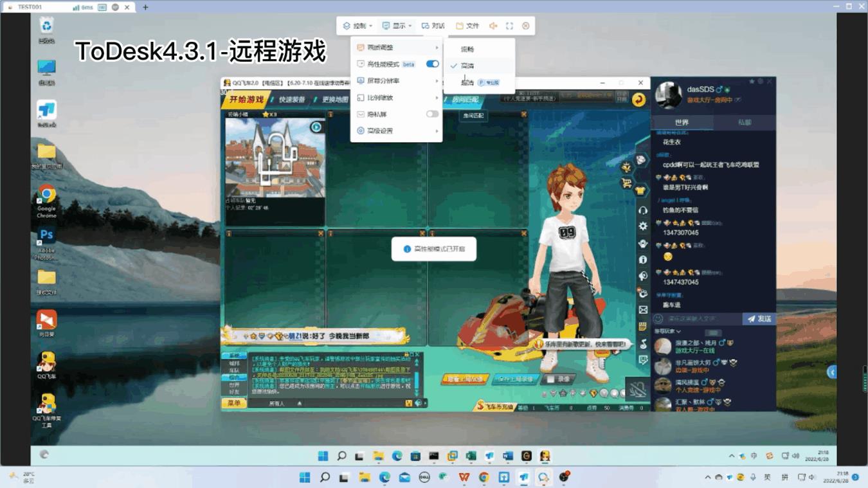This screenshot has height=488, width=868.
Task: Show hidden icons on local system tray
Action: (x=708, y=477)
